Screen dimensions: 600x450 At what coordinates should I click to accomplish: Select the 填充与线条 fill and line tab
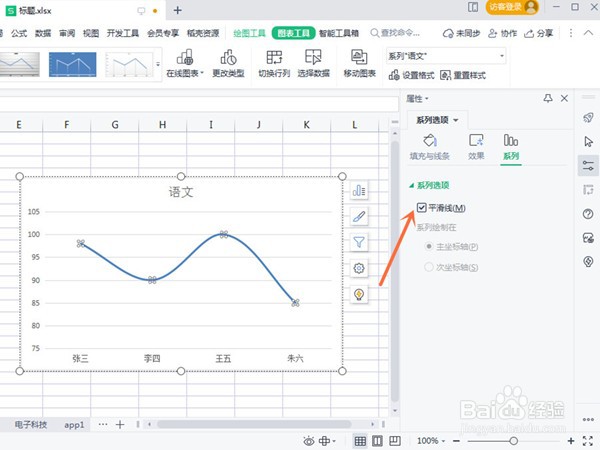pos(429,147)
